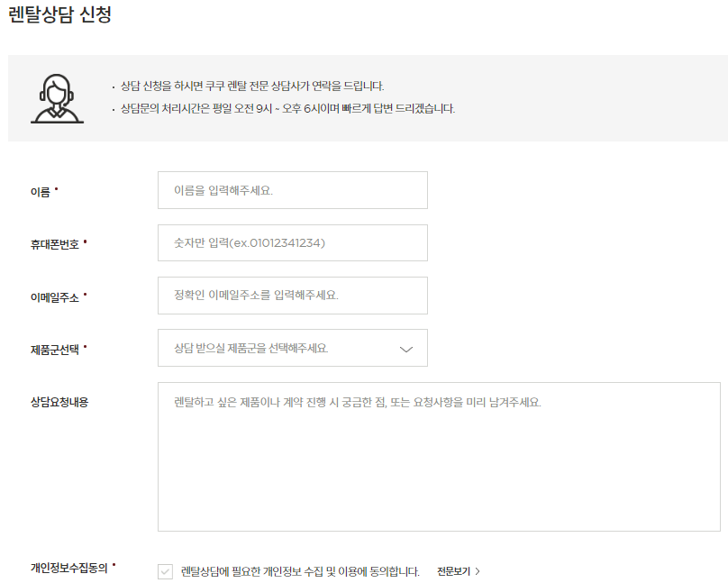
Task: Click the 이메일주소 field label
Action: pos(55,297)
